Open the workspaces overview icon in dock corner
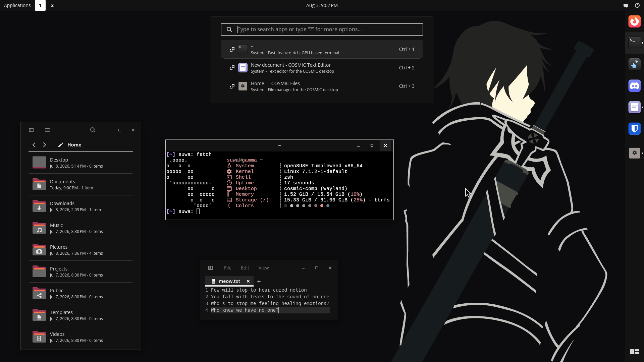This screenshot has width=644, height=362. pos(634,352)
